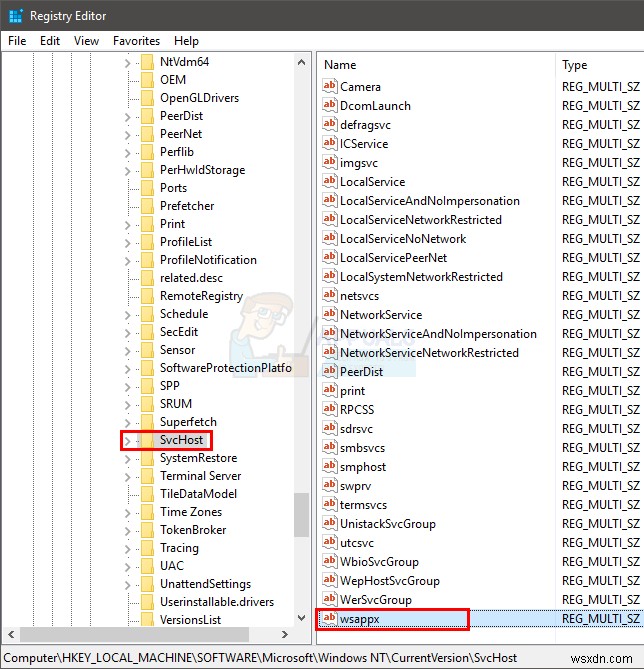Select the WepHostSvcGroup value
This screenshot has width=644, height=669.
(390, 581)
